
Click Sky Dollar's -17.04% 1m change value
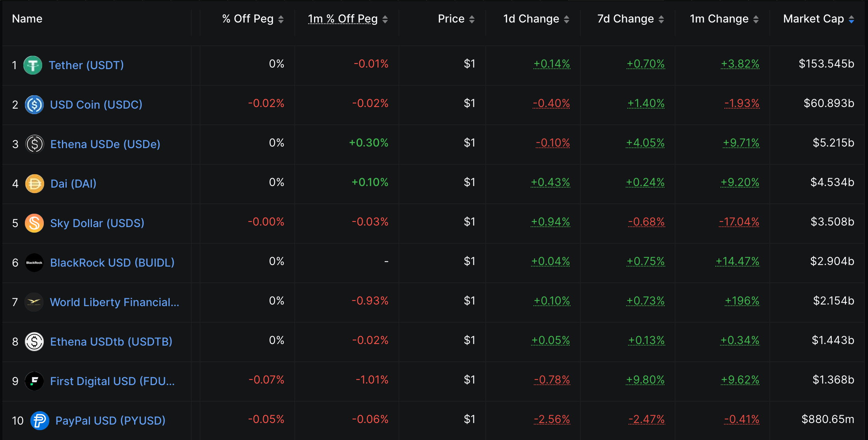coord(739,222)
